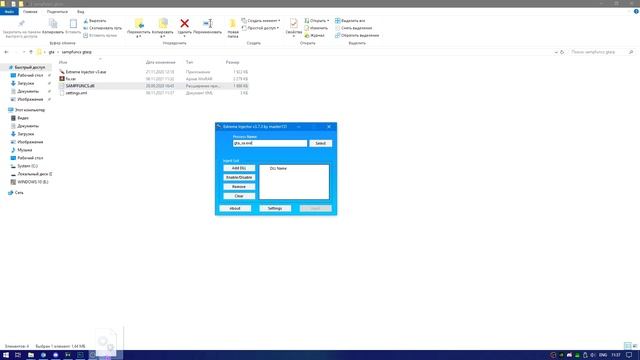Click the refresh icon beside the address bar
This screenshot has height=360, width=640.
click(x=562, y=52)
